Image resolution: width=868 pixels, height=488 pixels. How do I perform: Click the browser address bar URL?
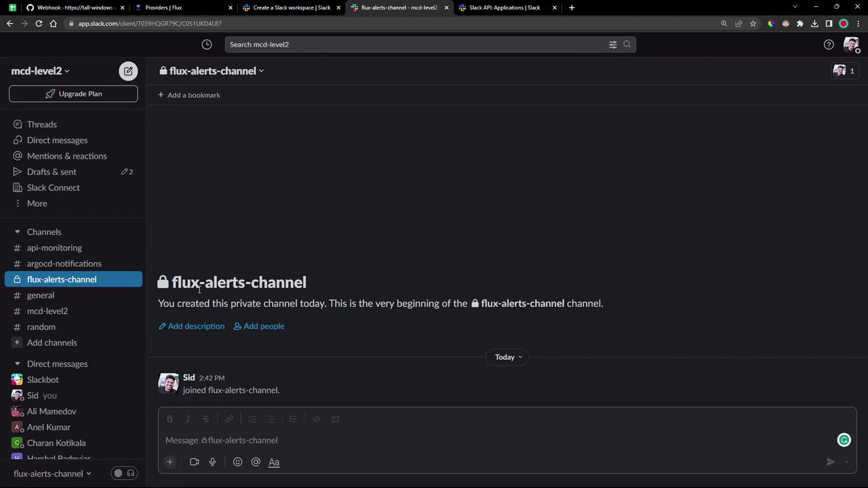click(150, 24)
